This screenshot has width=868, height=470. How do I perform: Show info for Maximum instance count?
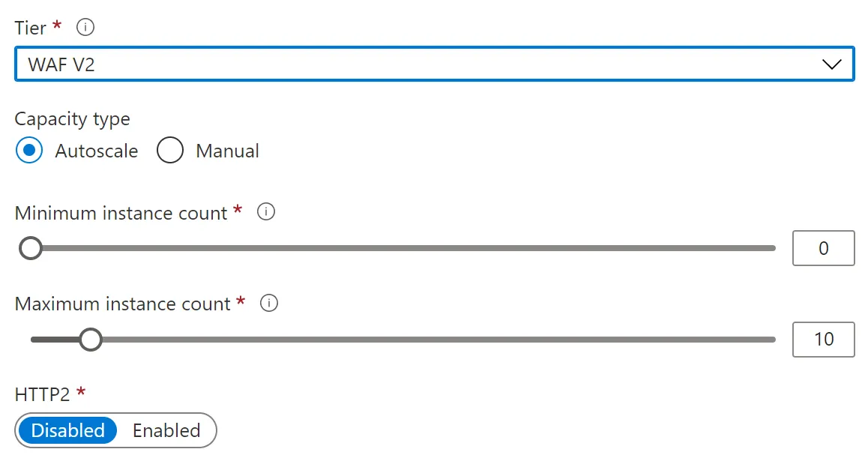click(x=269, y=304)
